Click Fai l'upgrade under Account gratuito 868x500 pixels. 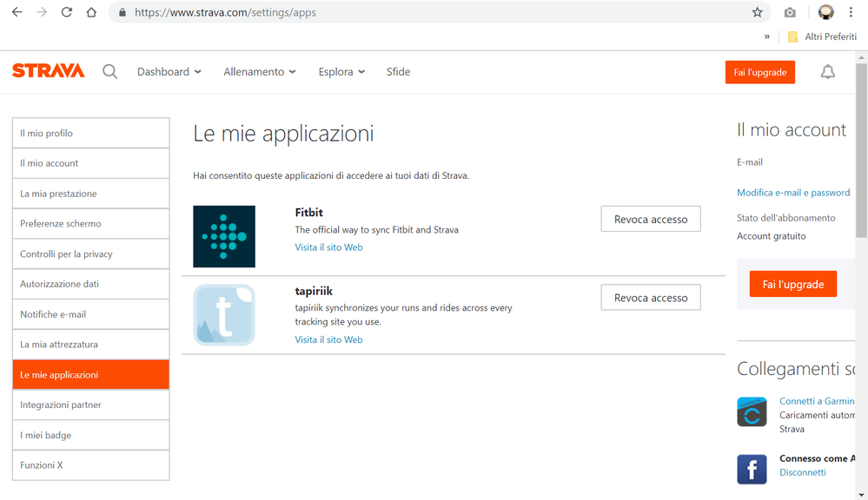792,285
